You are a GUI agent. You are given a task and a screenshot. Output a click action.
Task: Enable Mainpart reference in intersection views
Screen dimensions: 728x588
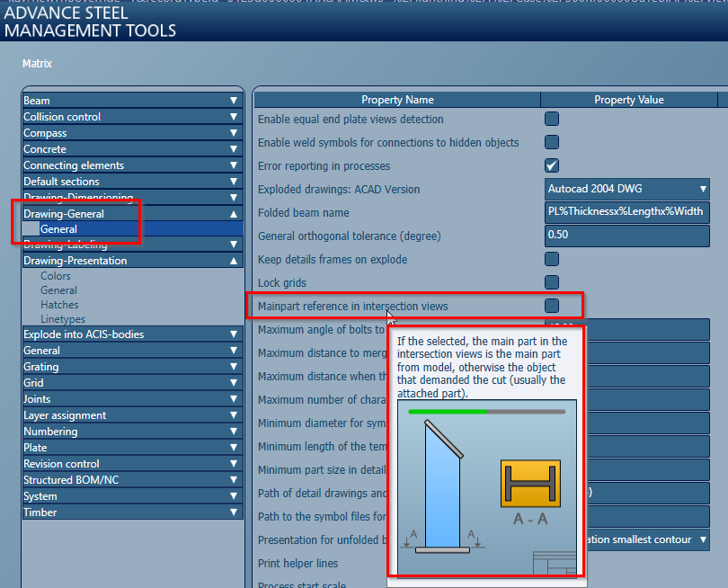tap(551, 305)
